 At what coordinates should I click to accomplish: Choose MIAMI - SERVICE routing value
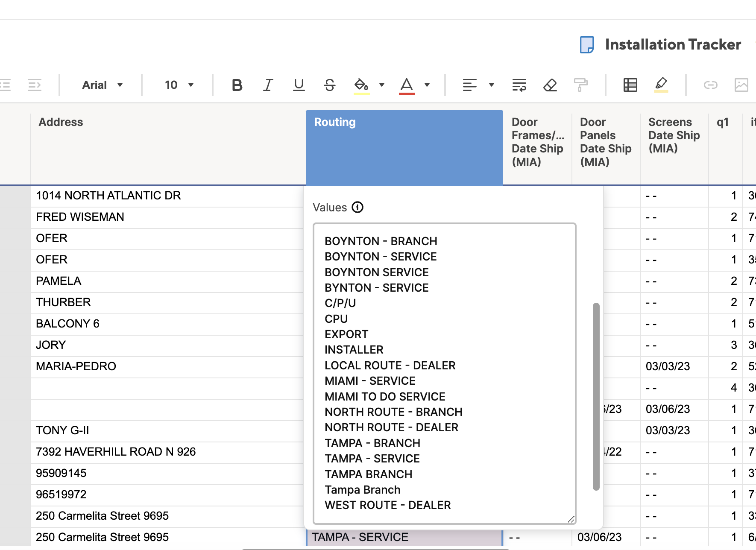tap(370, 380)
